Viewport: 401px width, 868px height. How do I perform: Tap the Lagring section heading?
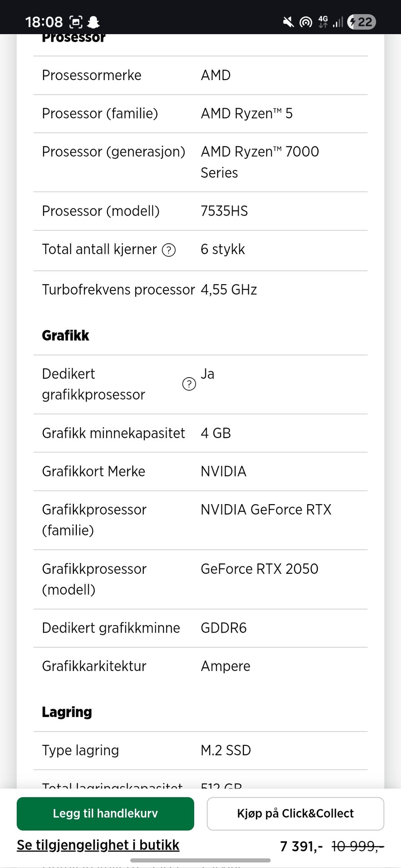[x=67, y=712]
